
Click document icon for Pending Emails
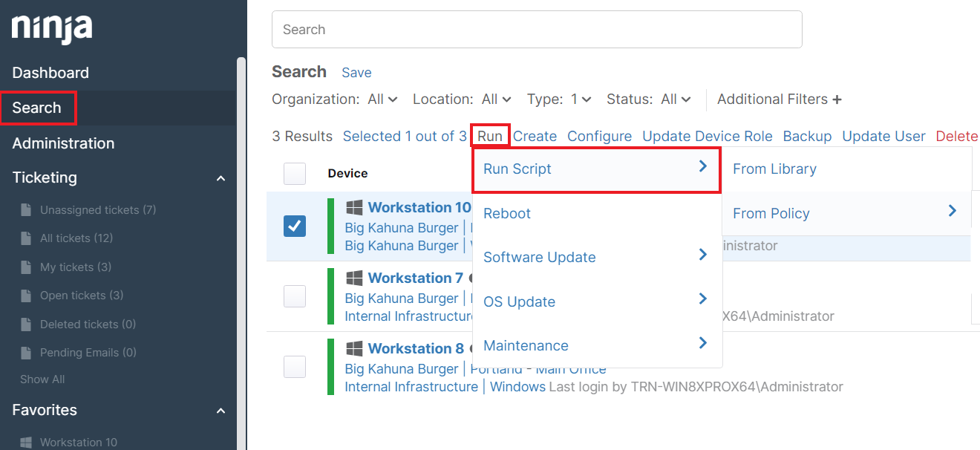pyautogui.click(x=26, y=353)
